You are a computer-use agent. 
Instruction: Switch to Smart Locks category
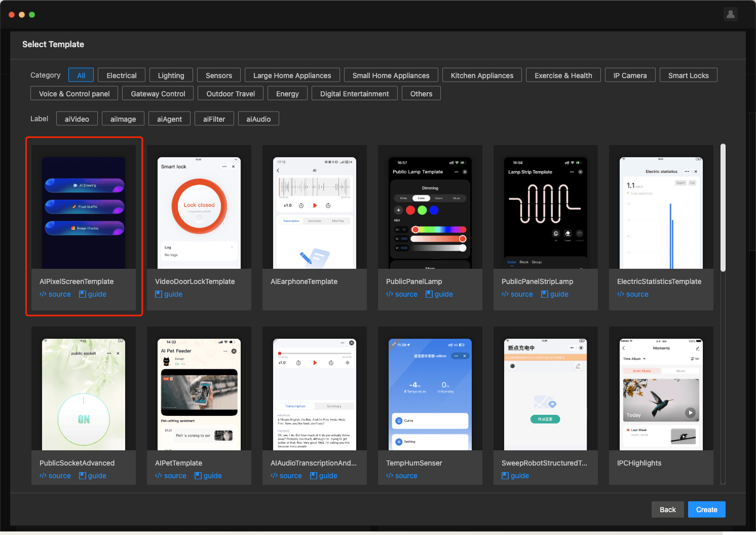(x=688, y=76)
